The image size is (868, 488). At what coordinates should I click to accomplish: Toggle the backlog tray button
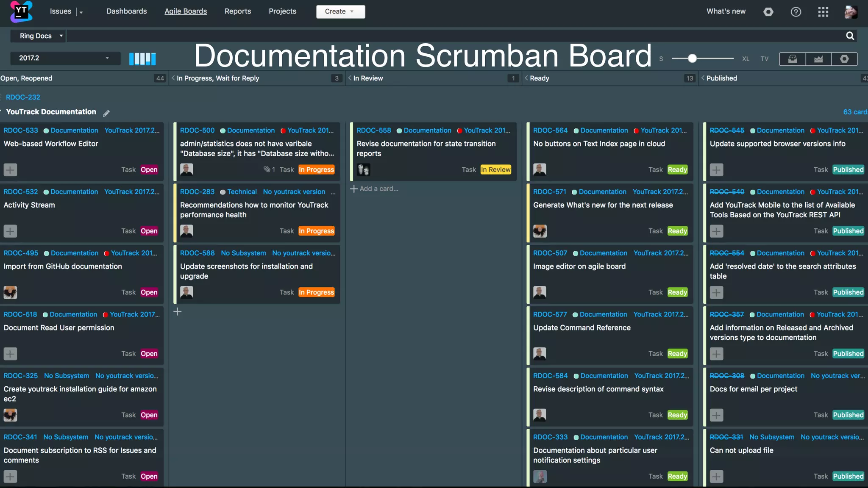click(x=793, y=59)
